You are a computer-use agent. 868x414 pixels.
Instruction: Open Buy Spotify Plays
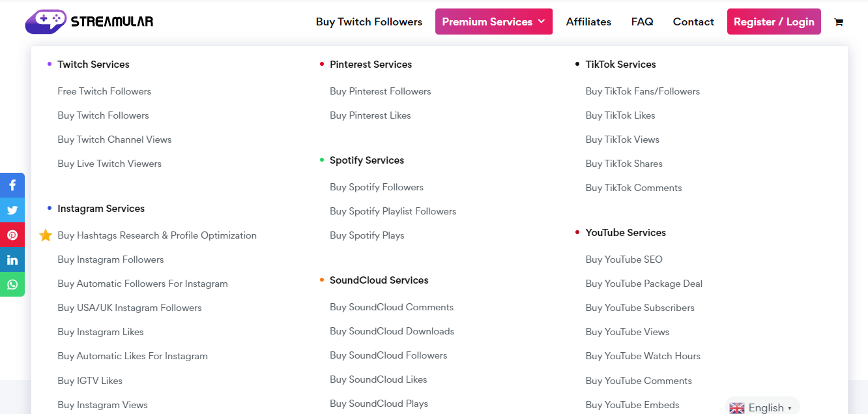(x=367, y=235)
